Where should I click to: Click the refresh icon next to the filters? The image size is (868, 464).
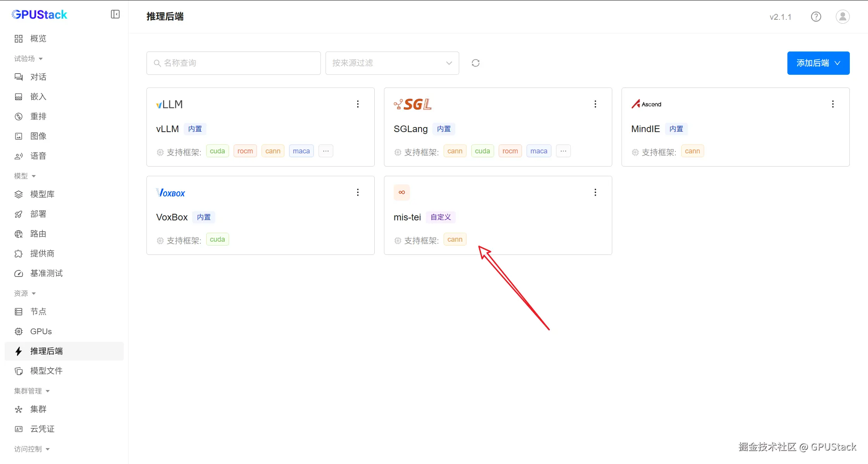coord(475,63)
